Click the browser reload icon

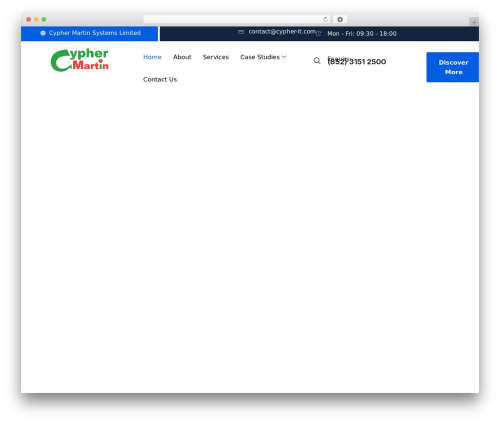pyautogui.click(x=325, y=19)
